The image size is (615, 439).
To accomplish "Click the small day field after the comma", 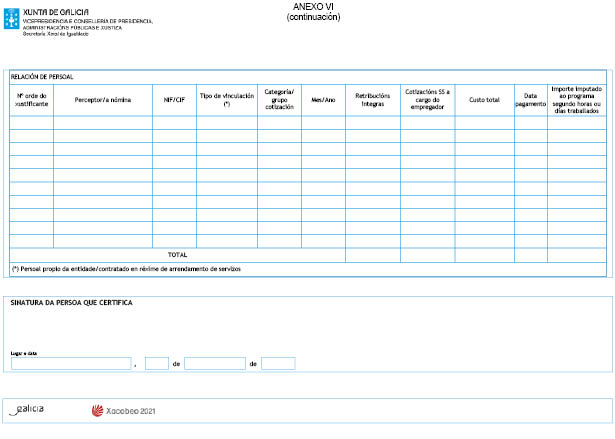I will point(156,363).
